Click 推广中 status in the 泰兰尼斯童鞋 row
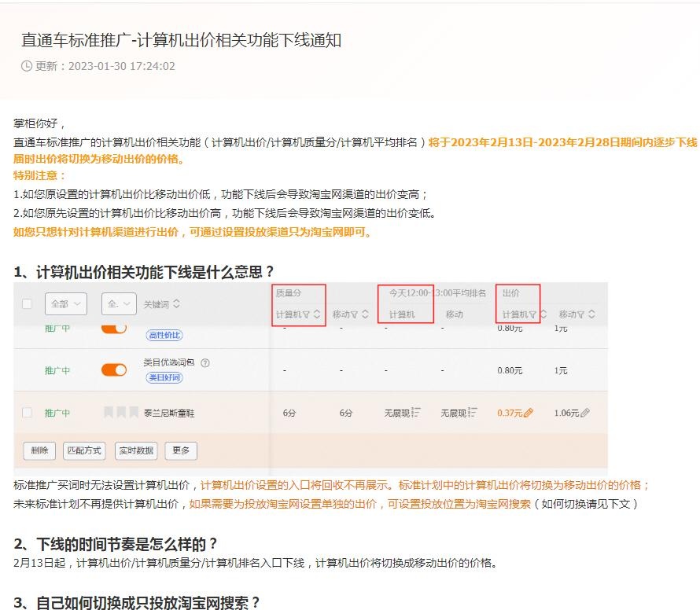 point(57,413)
